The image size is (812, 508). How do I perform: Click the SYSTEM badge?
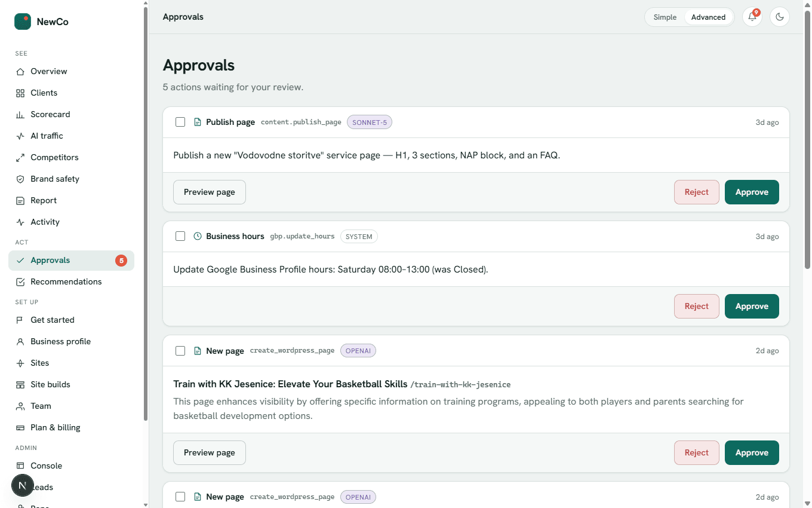[x=359, y=237]
